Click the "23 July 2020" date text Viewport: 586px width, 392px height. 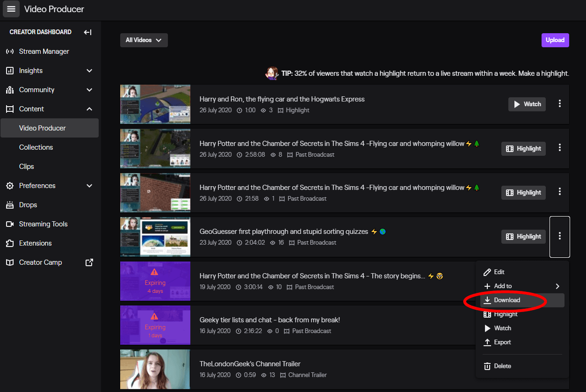pyautogui.click(x=216, y=243)
